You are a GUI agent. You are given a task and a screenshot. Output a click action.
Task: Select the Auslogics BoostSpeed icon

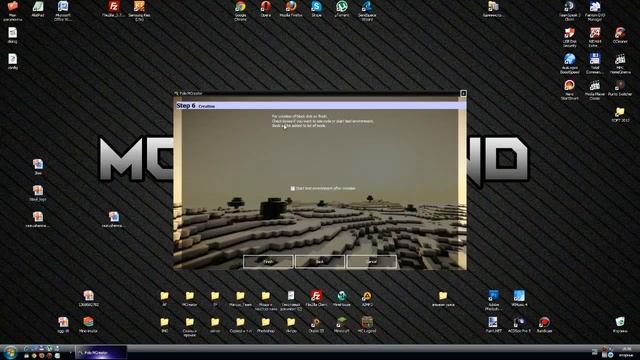point(569,63)
